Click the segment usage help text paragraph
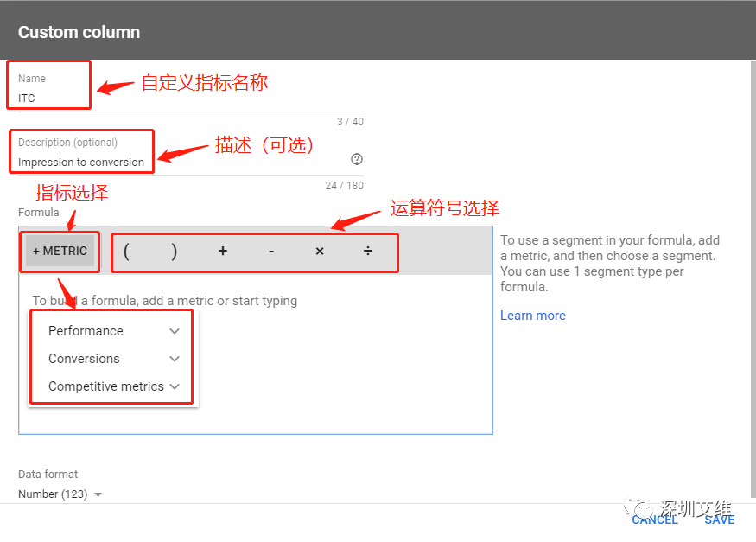Viewport: 756px width, 542px height. (x=610, y=264)
